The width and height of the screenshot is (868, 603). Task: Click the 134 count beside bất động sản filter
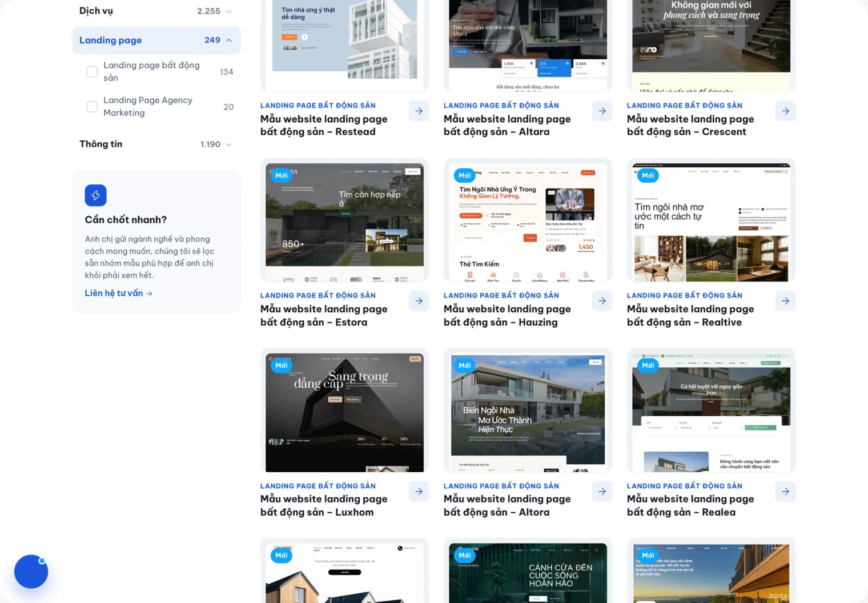226,72
